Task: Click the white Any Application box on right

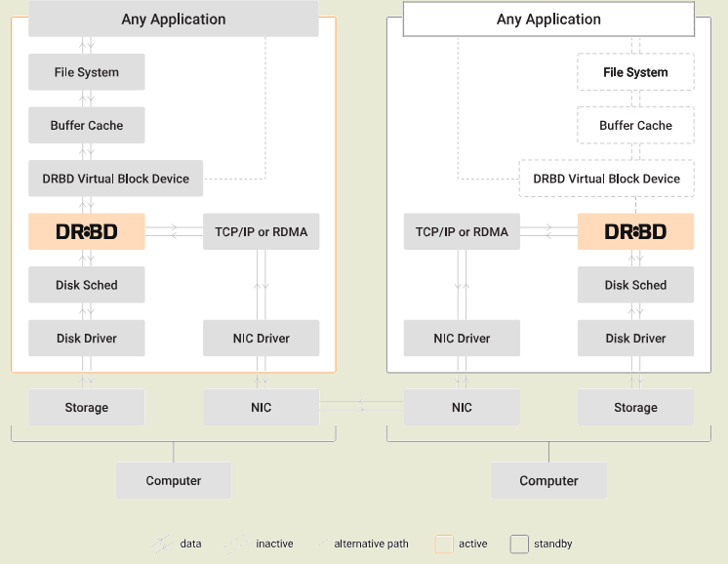Action: pyautogui.click(x=548, y=20)
